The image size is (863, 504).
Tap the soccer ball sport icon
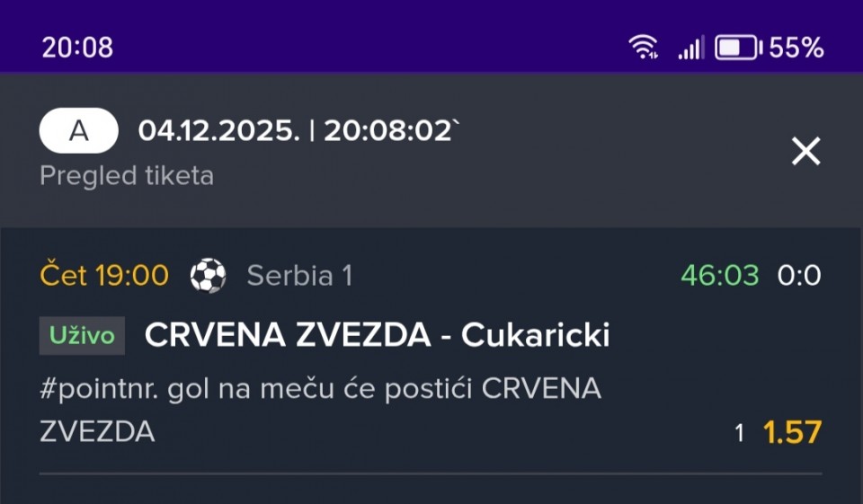point(208,276)
